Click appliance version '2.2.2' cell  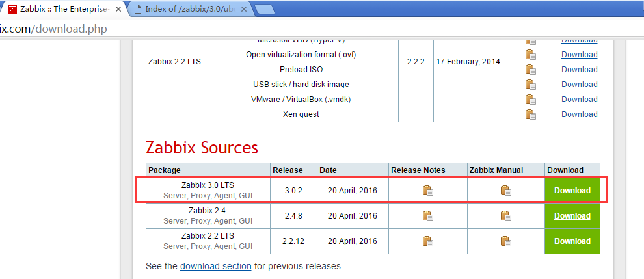click(416, 62)
